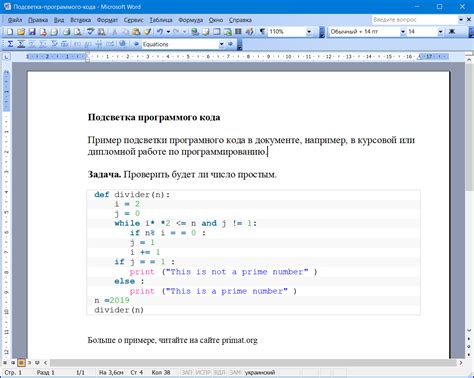
Task: Expand Equations toolbar options arrow
Action: (x=239, y=45)
